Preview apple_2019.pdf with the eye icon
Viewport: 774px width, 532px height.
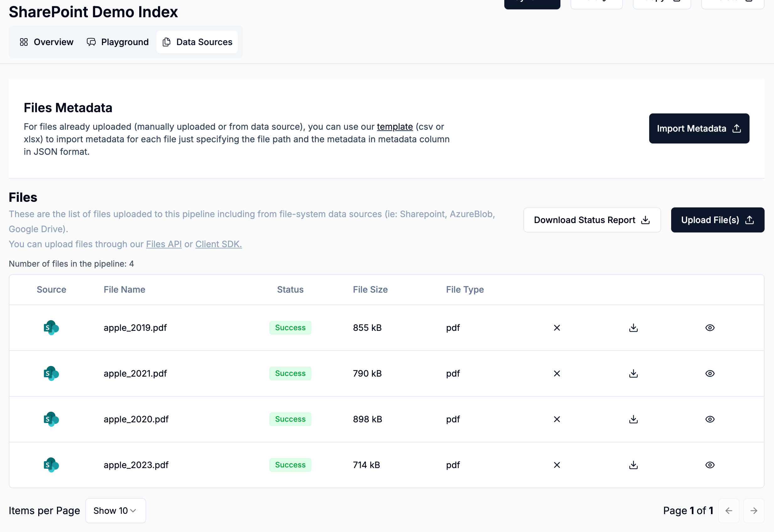click(710, 328)
